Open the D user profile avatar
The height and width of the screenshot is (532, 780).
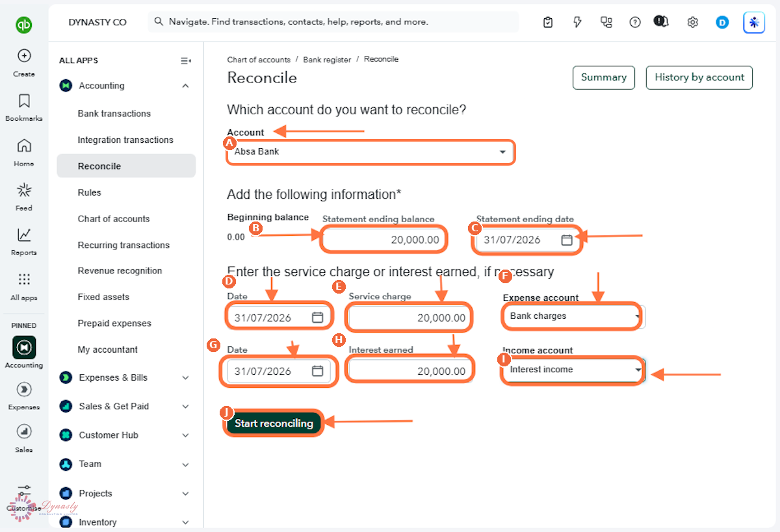pyautogui.click(x=722, y=22)
